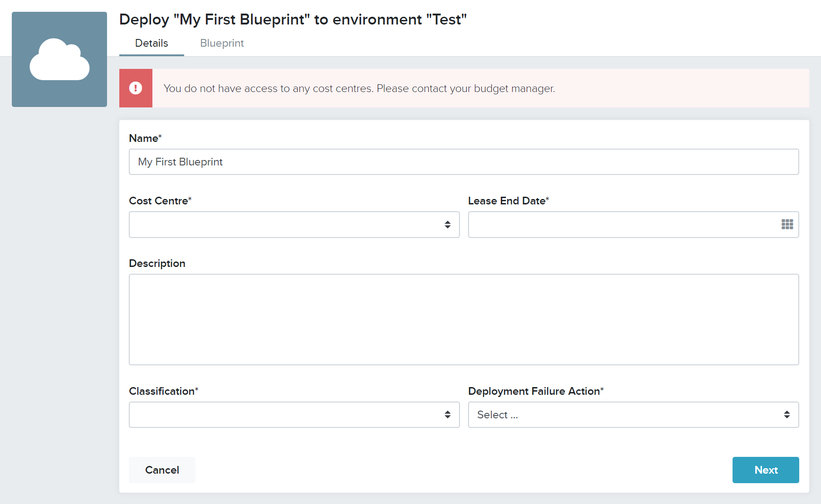Click the Name field label
The width and height of the screenshot is (821, 504).
point(145,138)
